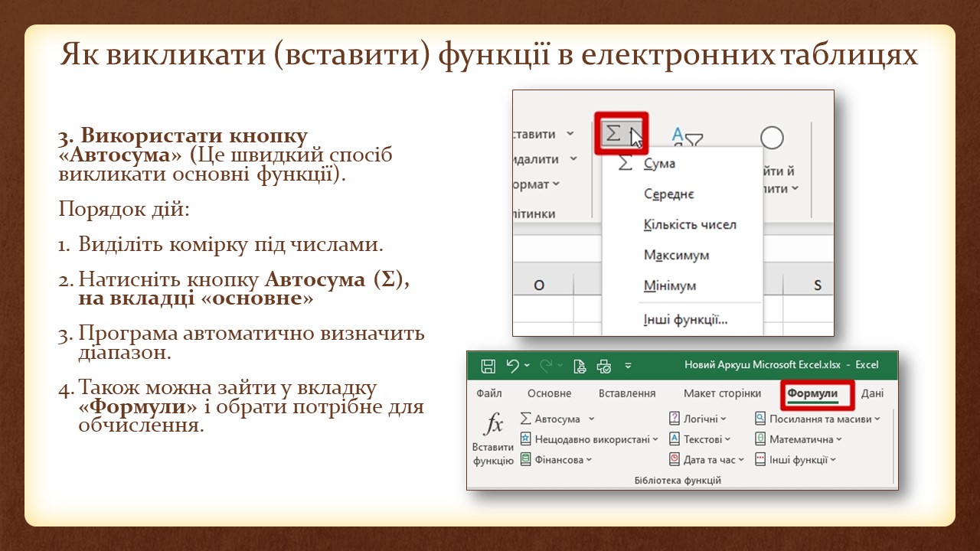Viewport: 980px width, 551px height.
Task: Switch to the Дані tab
Action: point(872,393)
